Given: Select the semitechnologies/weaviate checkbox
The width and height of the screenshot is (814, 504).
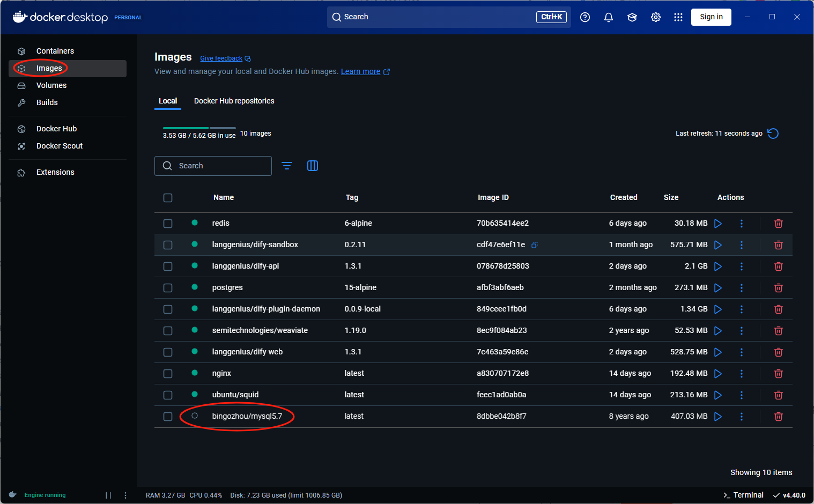Looking at the screenshot, I should click(168, 331).
